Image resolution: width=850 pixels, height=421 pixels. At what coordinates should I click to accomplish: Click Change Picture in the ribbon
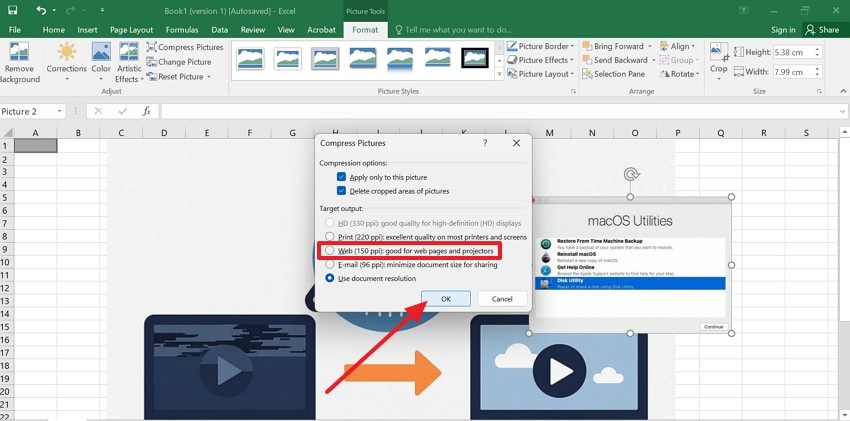tap(179, 62)
